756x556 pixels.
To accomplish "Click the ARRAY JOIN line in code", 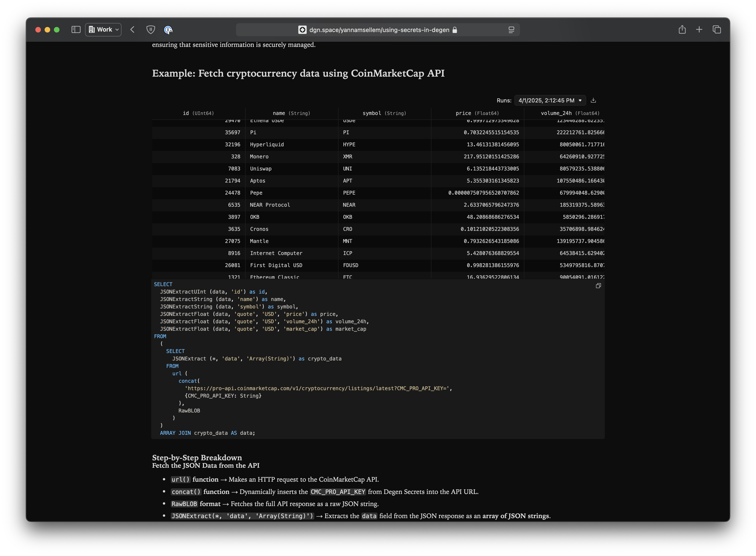I will tap(207, 433).
